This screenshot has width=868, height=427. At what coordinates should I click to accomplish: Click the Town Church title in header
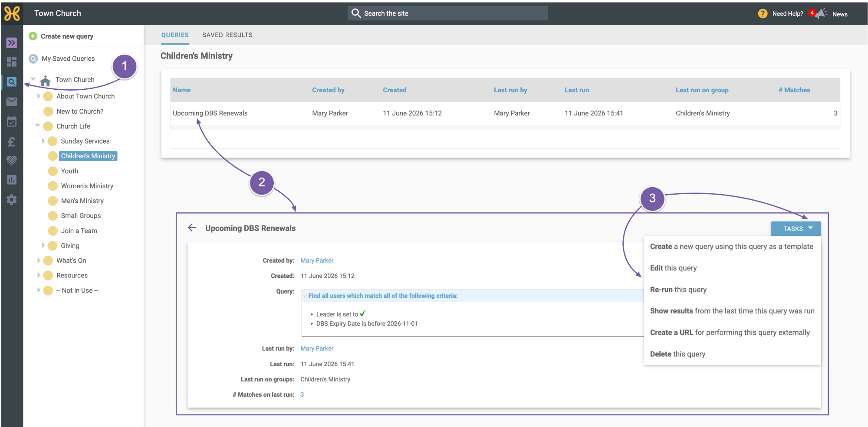coord(58,13)
